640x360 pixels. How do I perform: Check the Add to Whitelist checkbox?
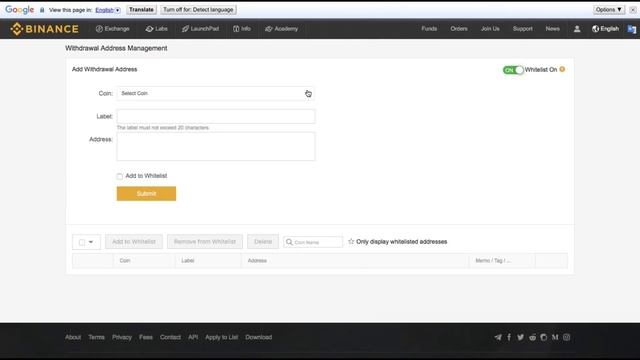point(120,176)
